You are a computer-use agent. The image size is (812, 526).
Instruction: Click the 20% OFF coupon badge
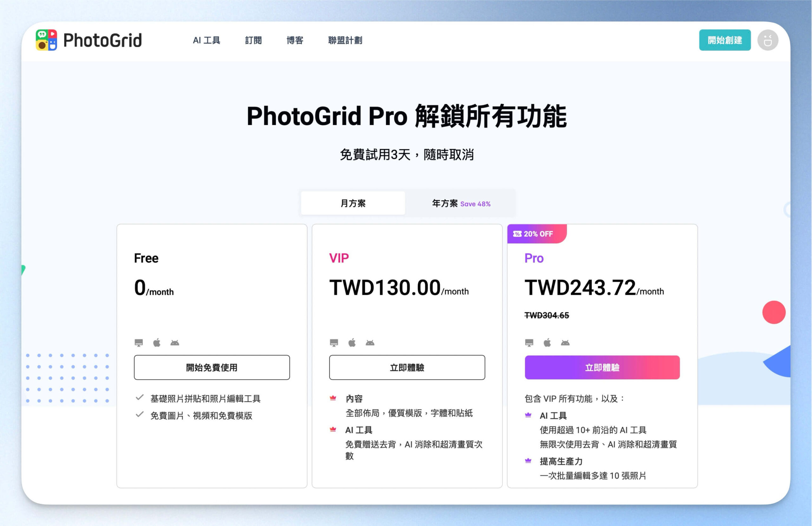[x=537, y=234]
